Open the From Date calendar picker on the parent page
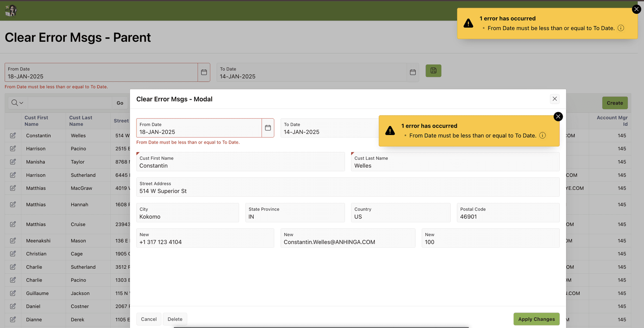 204,72
